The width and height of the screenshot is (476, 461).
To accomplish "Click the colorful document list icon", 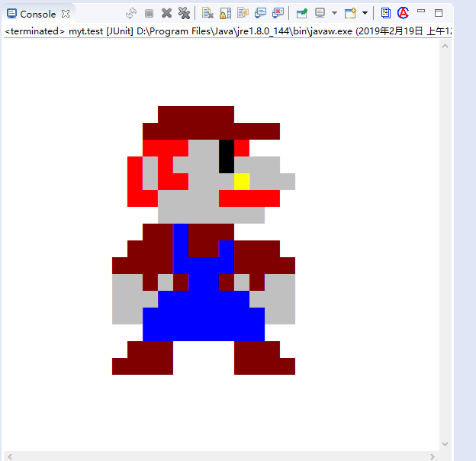I will [385, 13].
